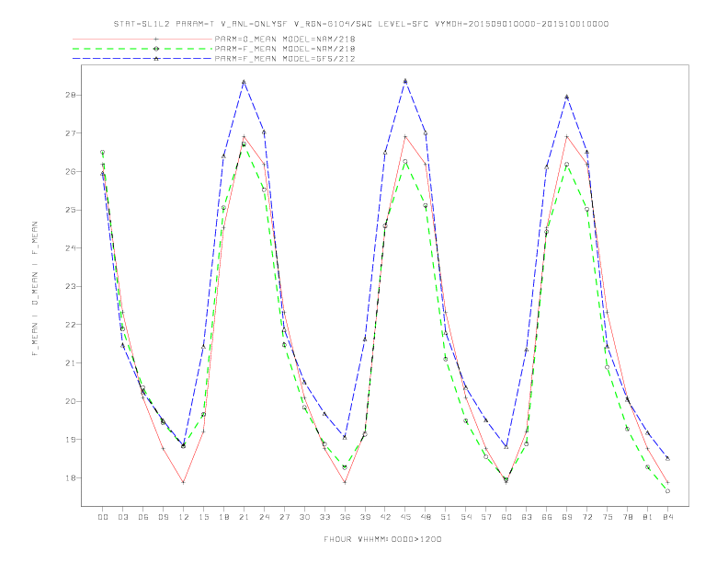The image size is (728, 563).
Task: Click the plus marker in the O_MEAN legend line
Action: [x=156, y=39]
